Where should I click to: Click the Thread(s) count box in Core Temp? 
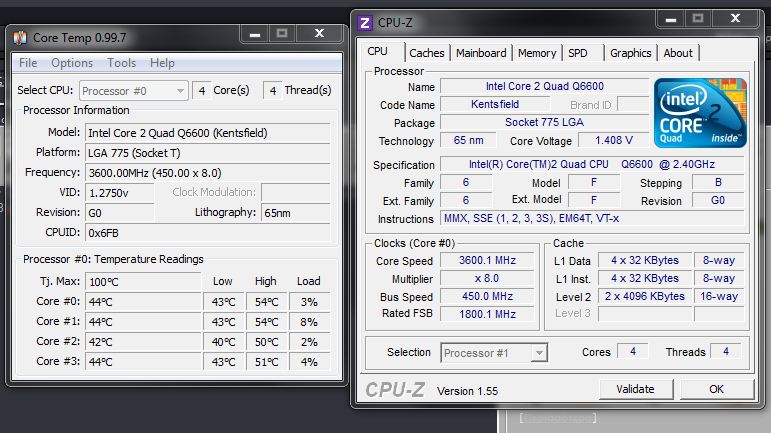[x=272, y=90]
